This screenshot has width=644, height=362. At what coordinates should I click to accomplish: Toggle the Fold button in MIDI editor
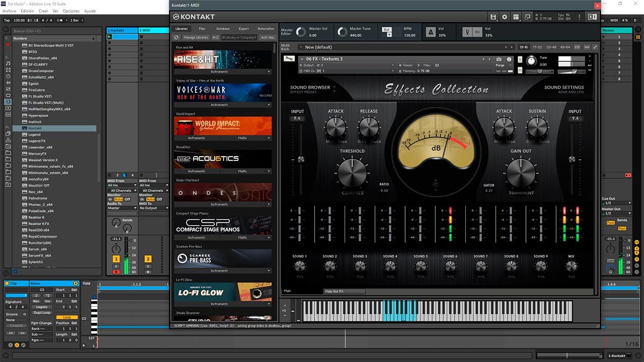click(87, 283)
